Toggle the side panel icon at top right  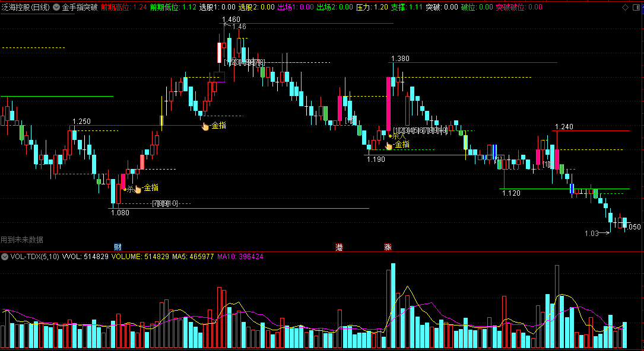tap(636, 7)
